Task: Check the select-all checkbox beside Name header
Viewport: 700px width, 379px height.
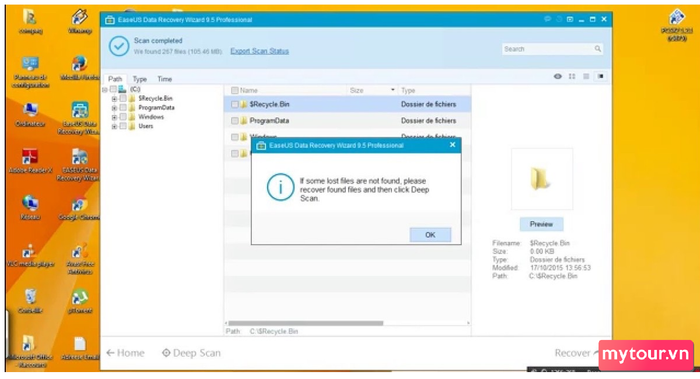Action: click(x=234, y=90)
